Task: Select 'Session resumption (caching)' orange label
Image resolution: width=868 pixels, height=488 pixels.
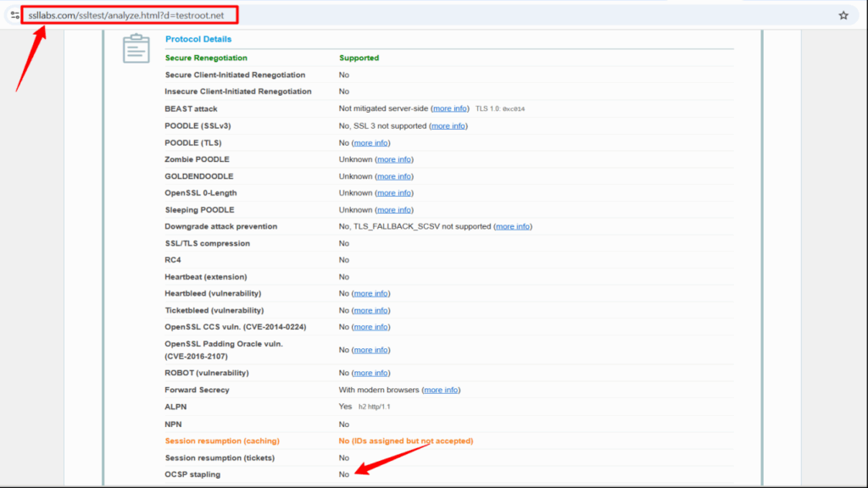Action: [222, 441]
